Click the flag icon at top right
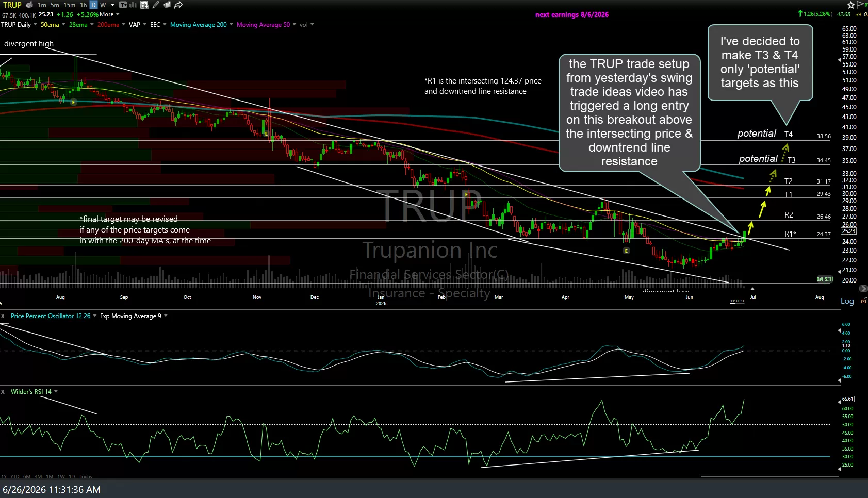 click(860, 5)
